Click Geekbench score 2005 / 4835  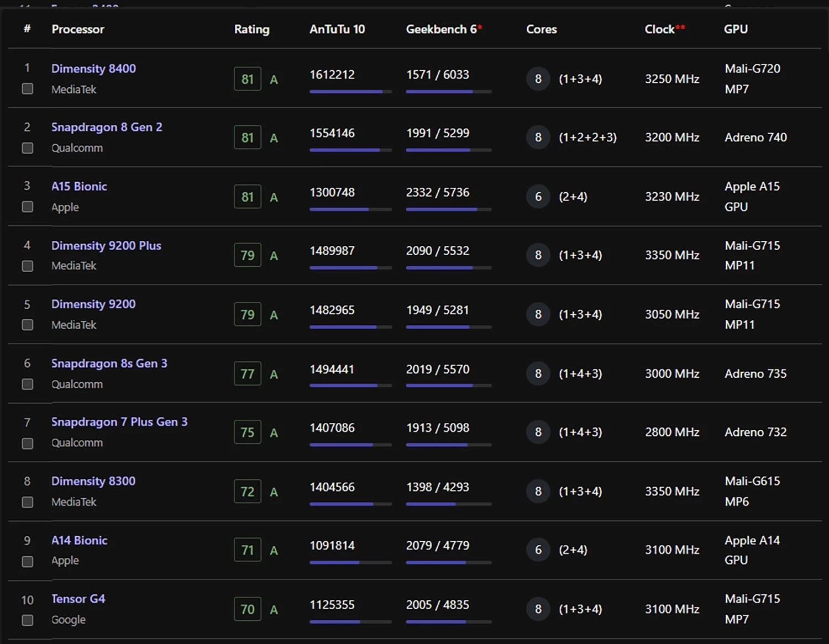[x=438, y=605]
